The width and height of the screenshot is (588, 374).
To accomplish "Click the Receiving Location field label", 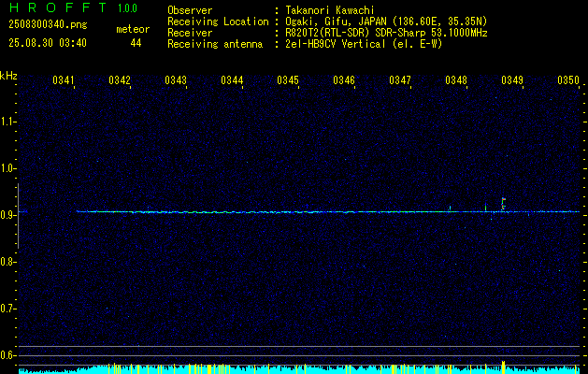I will point(218,22).
